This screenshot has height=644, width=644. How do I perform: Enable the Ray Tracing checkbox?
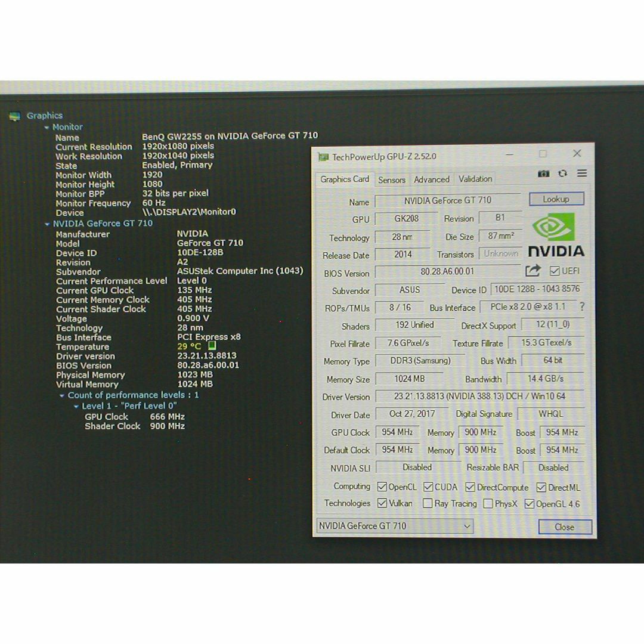click(428, 503)
